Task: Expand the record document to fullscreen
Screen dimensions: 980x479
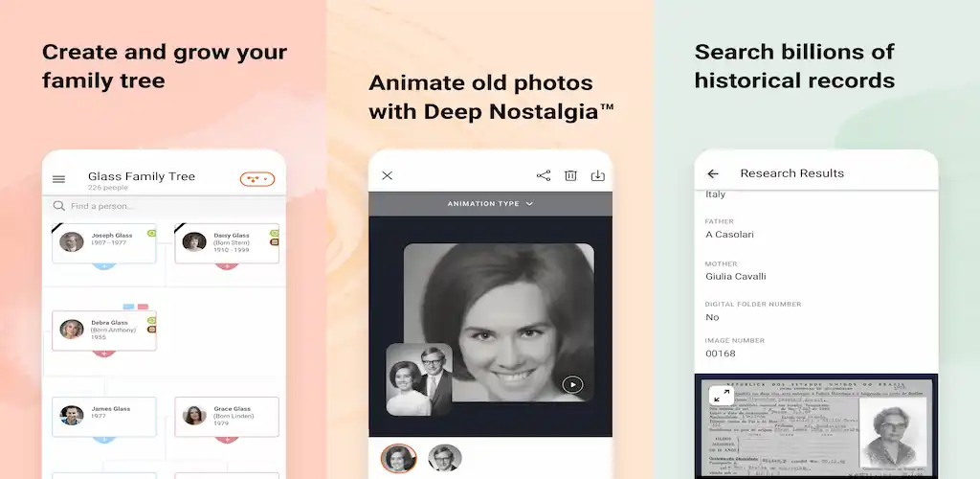Action: coord(722,396)
